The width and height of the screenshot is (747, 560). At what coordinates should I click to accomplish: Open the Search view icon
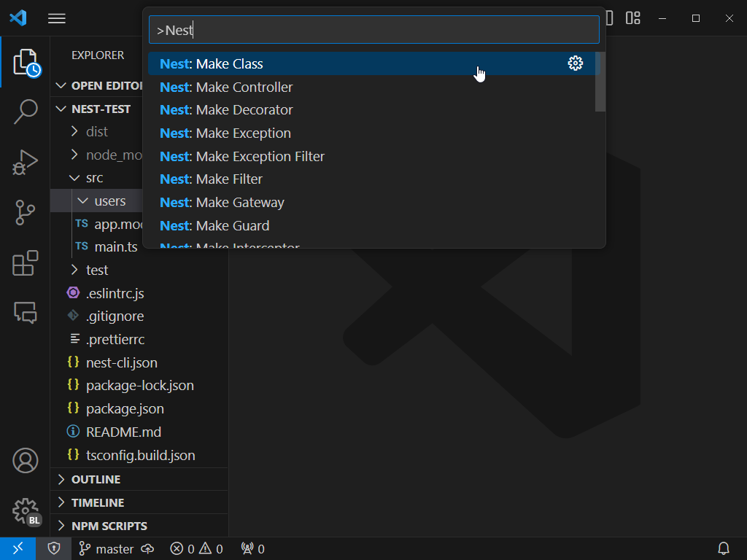(x=26, y=112)
